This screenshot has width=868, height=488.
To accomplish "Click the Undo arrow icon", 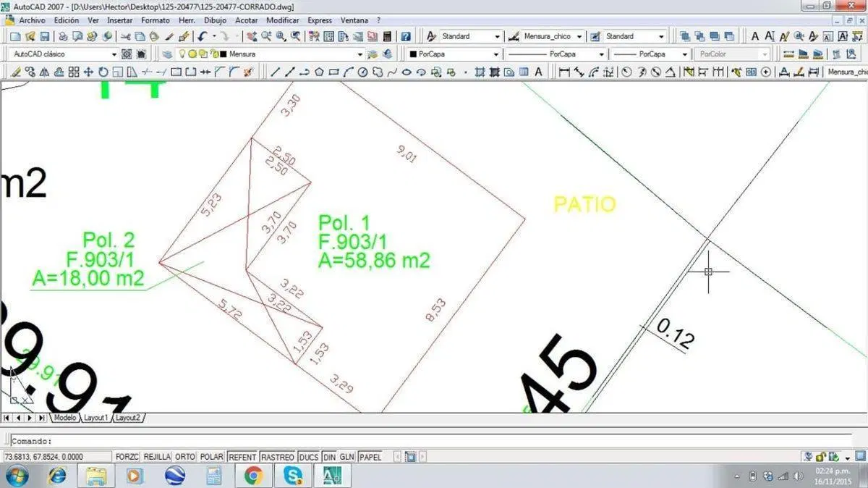I will point(202,36).
